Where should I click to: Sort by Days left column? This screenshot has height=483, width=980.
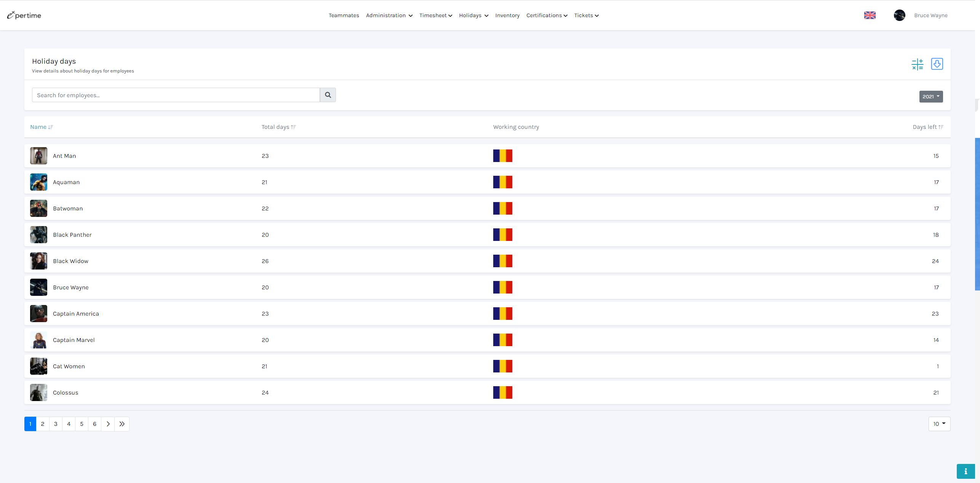click(928, 127)
